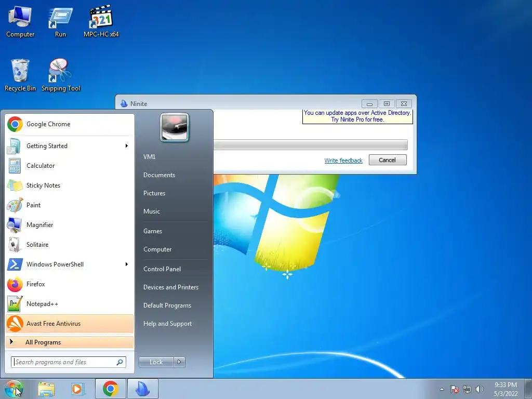Select the Run desktop shortcut
532x399 pixels.
point(60,21)
